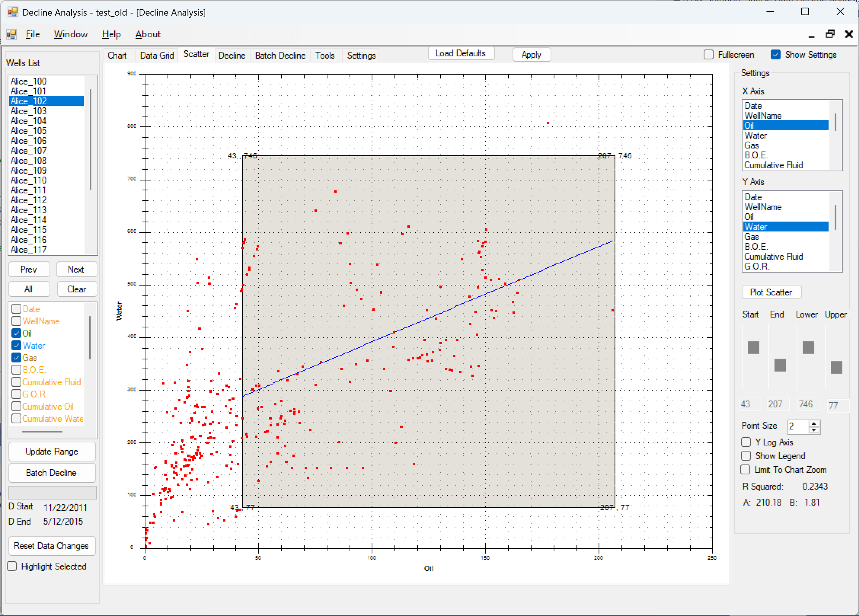The height and width of the screenshot is (616, 859).
Task: Open the About menu
Action: [148, 34]
